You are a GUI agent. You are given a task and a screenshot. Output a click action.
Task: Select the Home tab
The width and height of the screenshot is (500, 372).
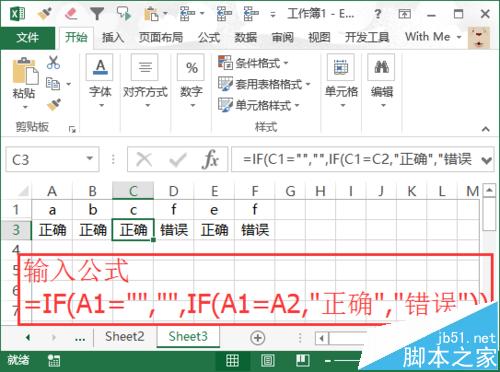pyautogui.click(x=76, y=37)
